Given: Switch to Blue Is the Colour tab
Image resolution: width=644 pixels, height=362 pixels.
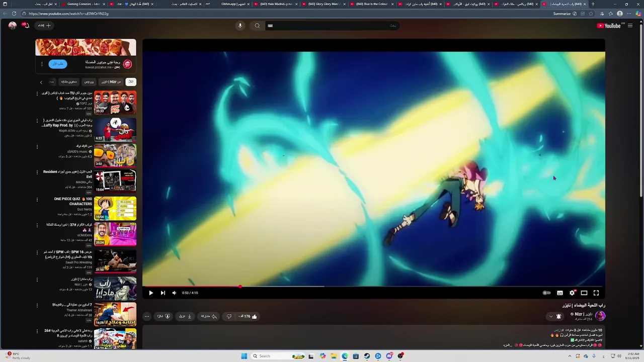Looking at the screenshot, I should pyautogui.click(x=371, y=4).
